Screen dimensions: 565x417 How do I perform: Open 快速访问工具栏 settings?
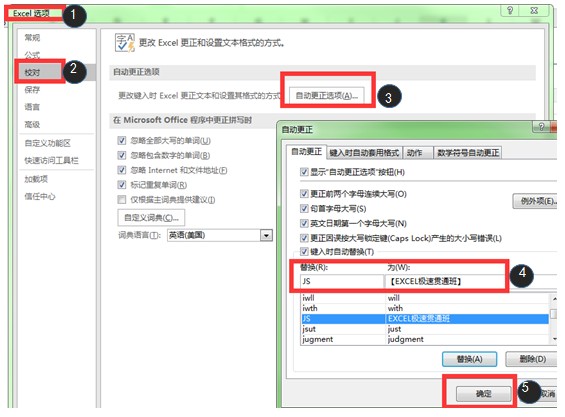click(x=51, y=160)
